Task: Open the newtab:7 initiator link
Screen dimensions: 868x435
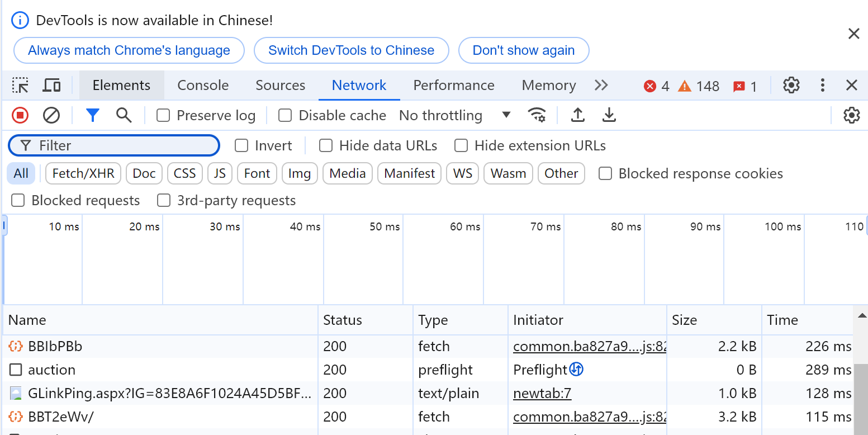Action: (x=542, y=394)
